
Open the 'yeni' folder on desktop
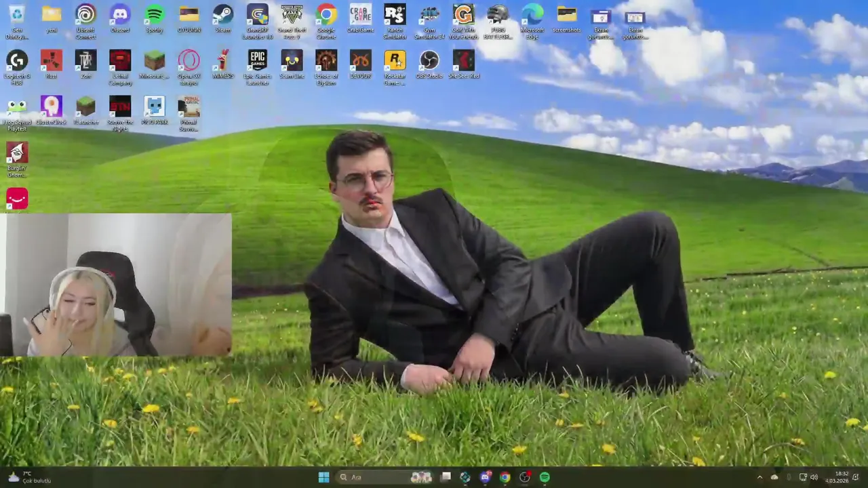tap(52, 19)
